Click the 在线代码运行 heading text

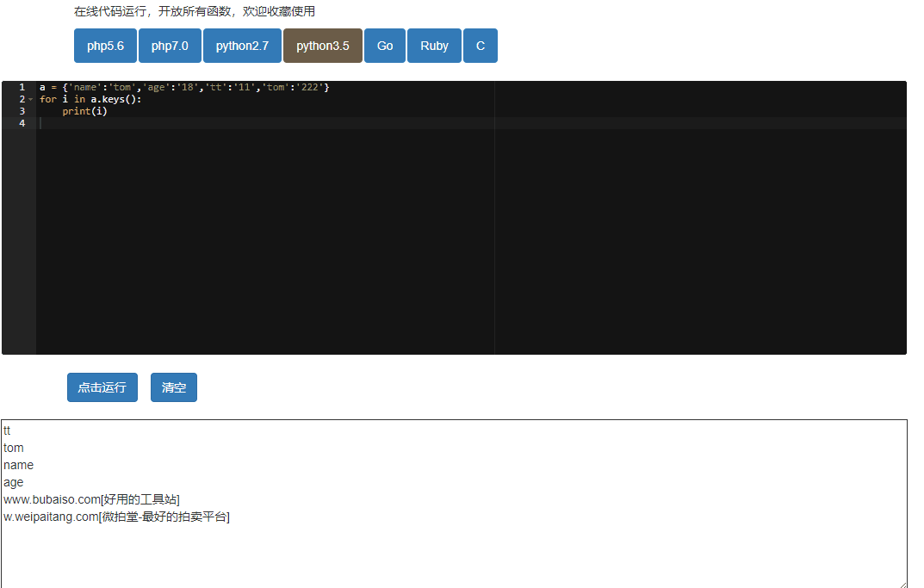tap(195, 11)
